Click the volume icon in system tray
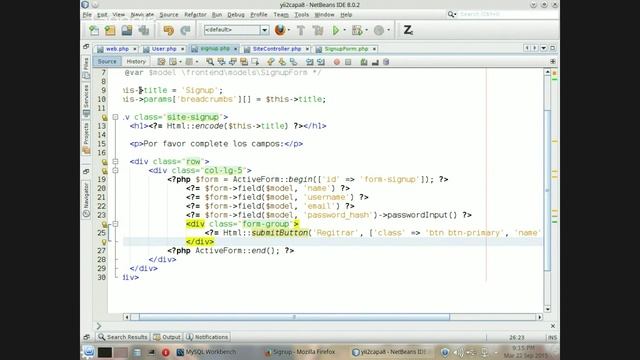Image resolution: width=640 pixels, height=360 pixels. [459, 352]
